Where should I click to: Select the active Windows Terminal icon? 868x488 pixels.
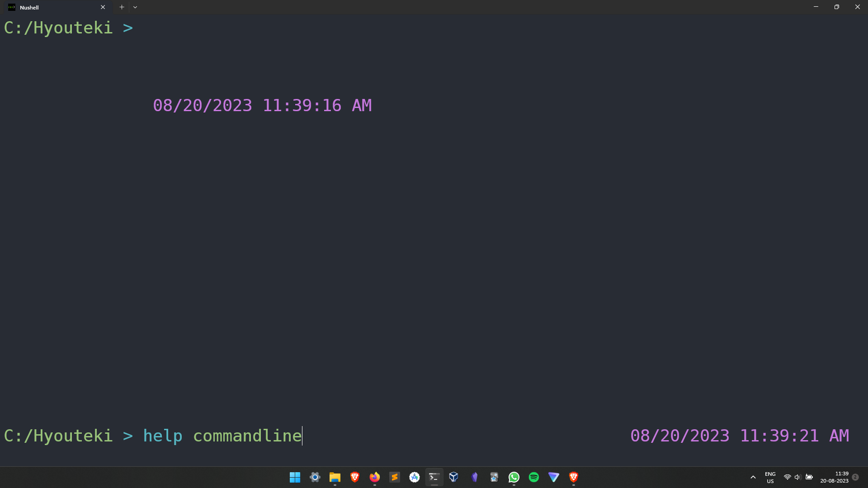tap(434, 477)
